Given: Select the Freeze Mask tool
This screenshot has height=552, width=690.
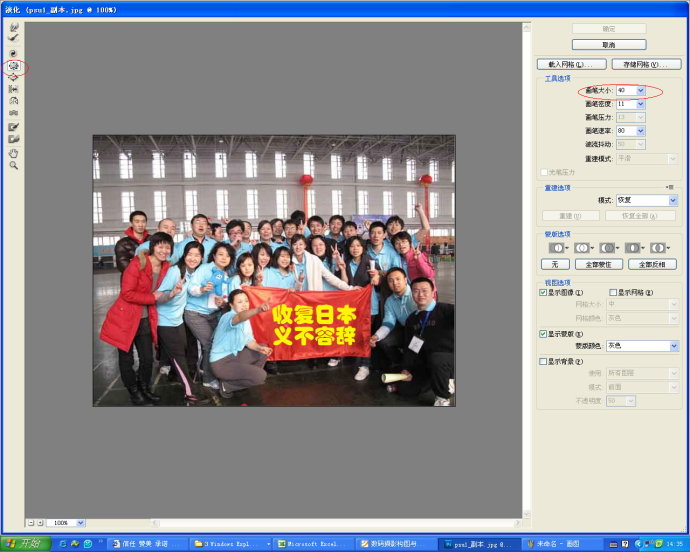Looking at the screenshot, I should tap(14, 127).
